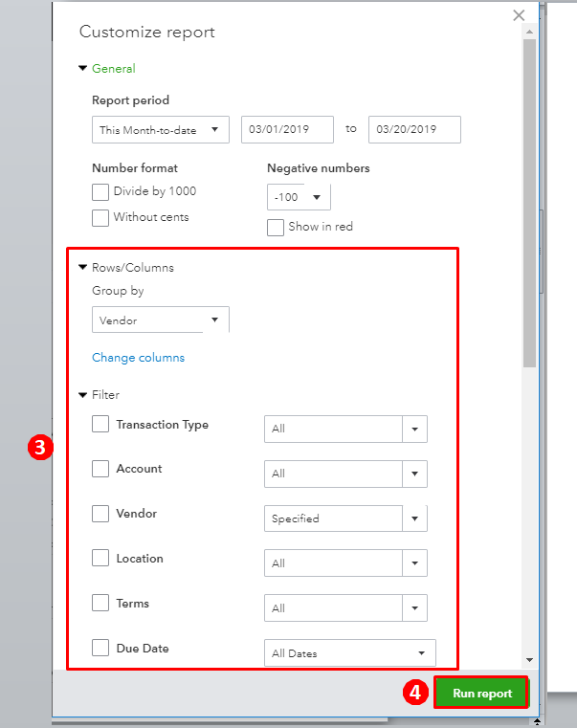
Task: Click the Change columns link
Action: point(138,358)
